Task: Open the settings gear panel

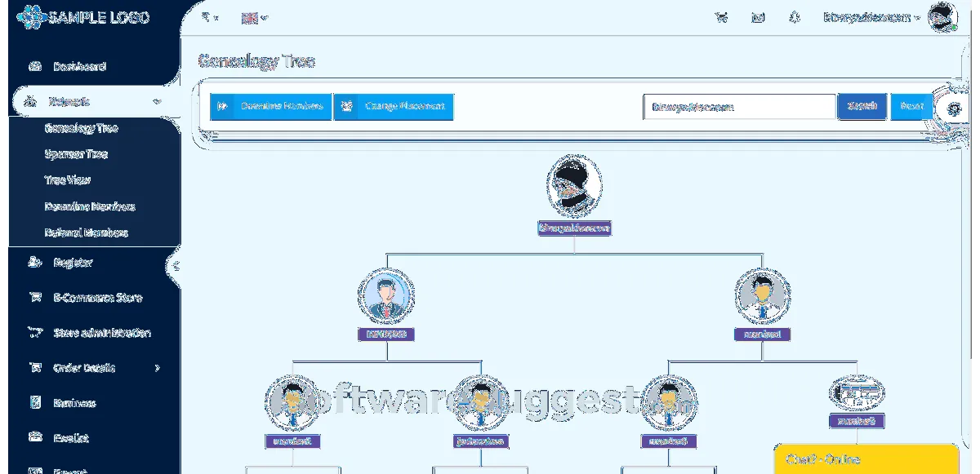Action: 954,108
